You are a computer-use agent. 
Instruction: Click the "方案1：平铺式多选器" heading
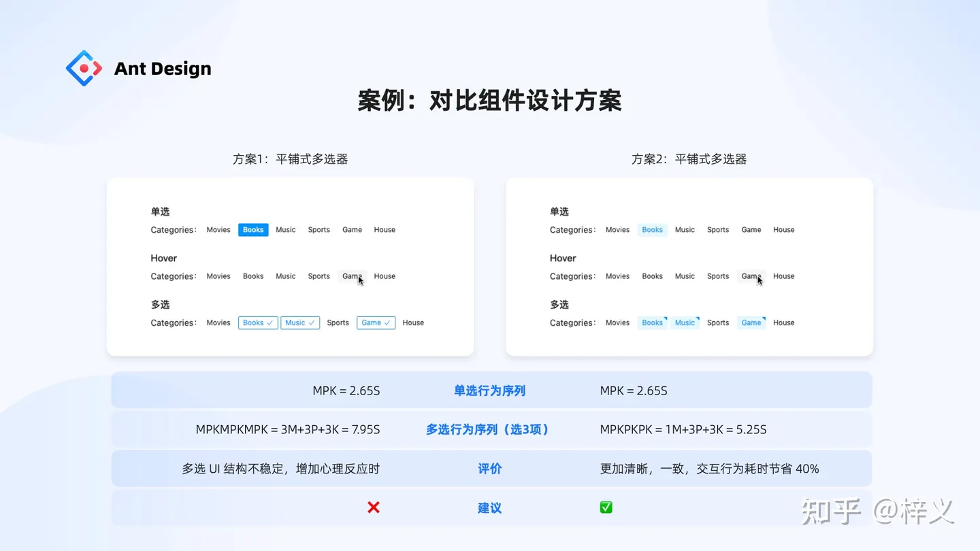290,159
